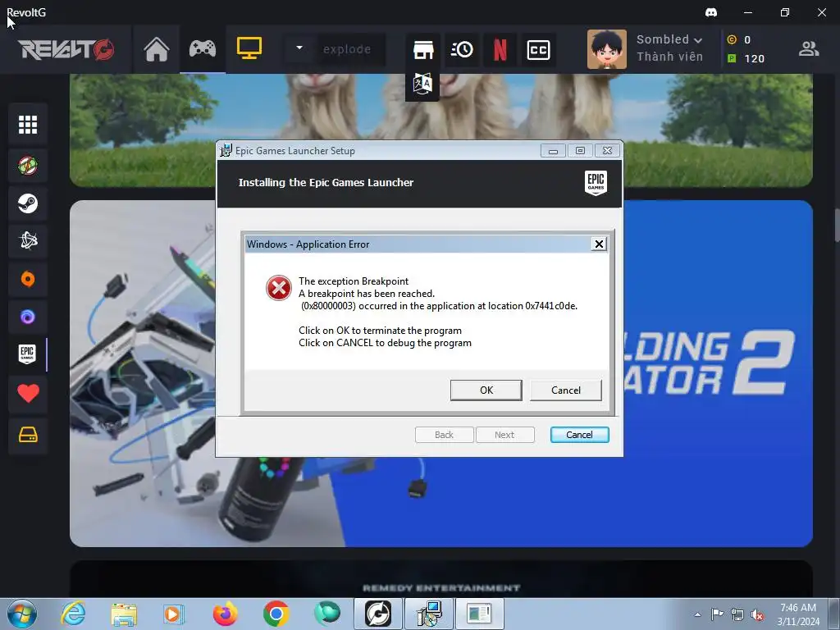
Task: Open the RevoltG home page icon
Action: coord(157,50)
